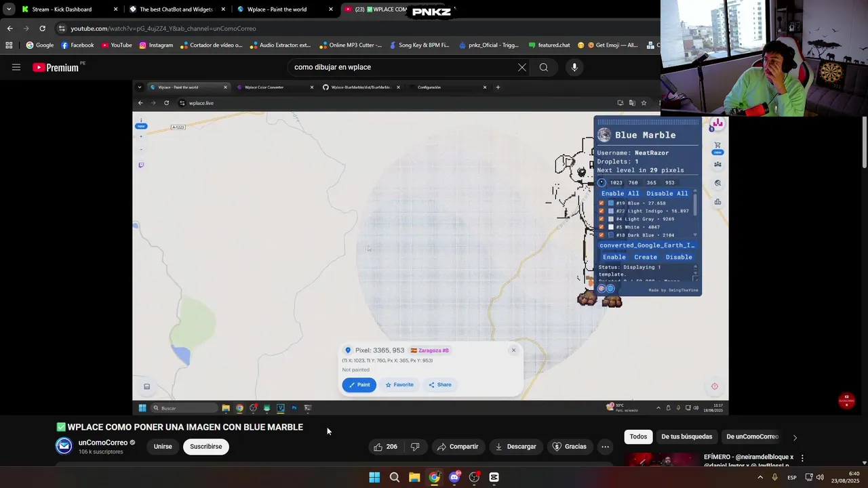868x488 pixels.
Task: Clear the YouTube search box text
Action: pos(521,67)
